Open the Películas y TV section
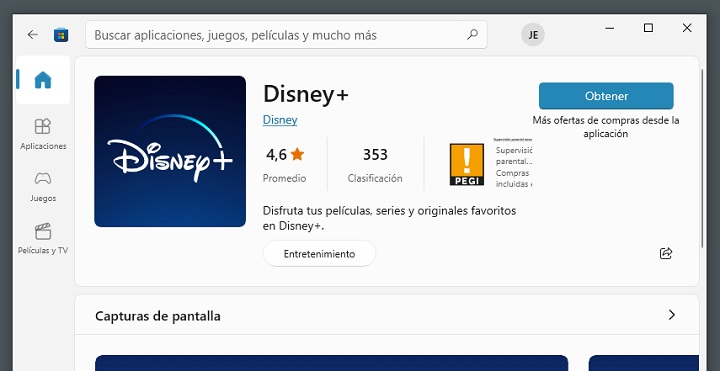Viewport: 720px width, 371px height. 43,239
